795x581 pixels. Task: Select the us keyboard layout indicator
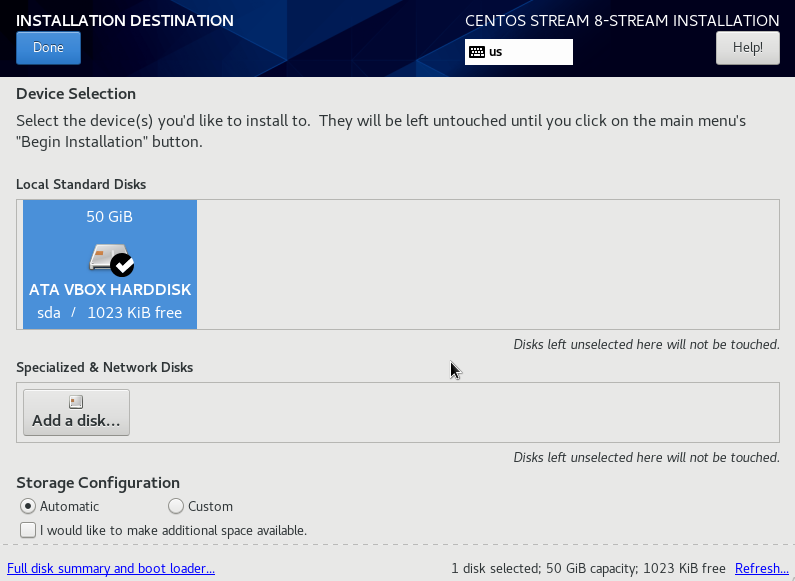tap(519, 52)
